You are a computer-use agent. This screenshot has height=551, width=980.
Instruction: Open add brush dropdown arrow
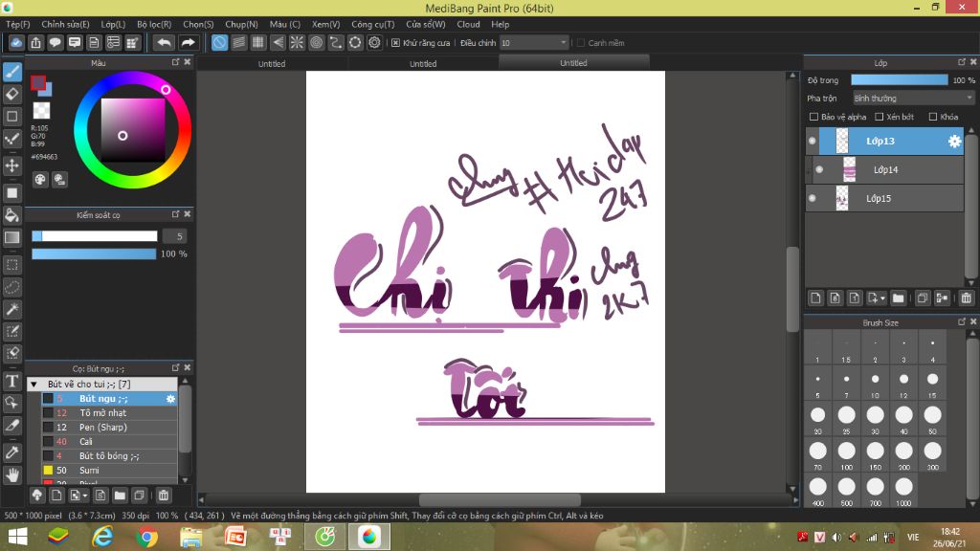pyautogui.click(x=85, y=496)
